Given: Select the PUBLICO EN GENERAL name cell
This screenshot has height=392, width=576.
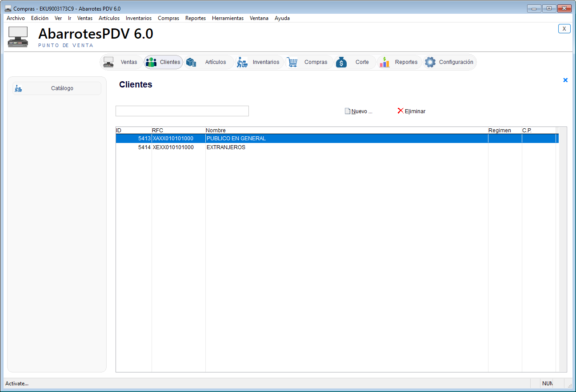Looking at the screenshot, I should [x=347, y=139].
